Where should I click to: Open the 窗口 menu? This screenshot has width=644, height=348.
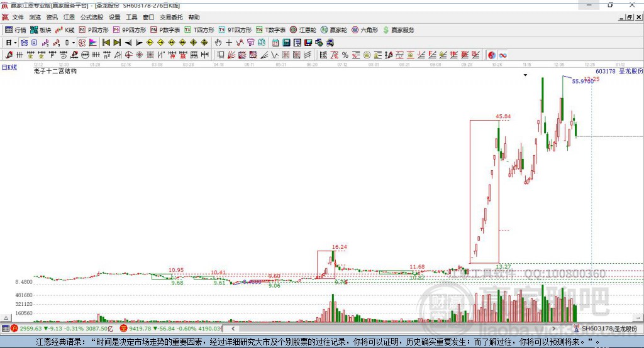coord(148,17)
